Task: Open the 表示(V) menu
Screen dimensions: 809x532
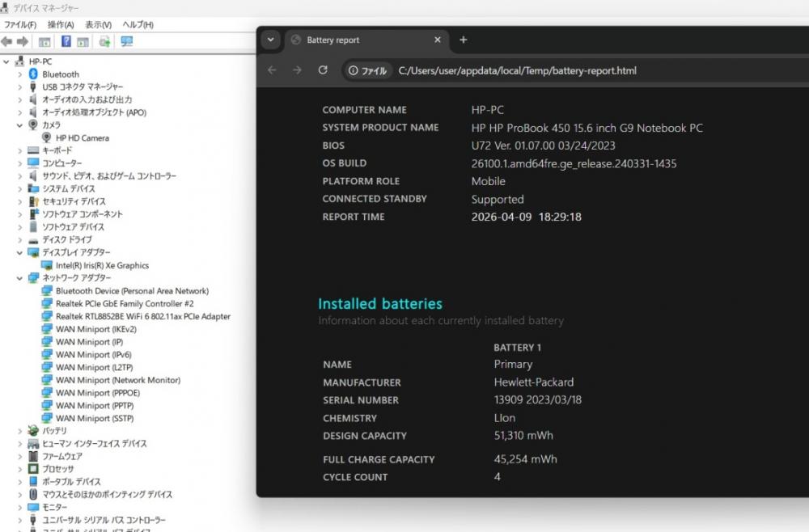Action: [98, 24]
